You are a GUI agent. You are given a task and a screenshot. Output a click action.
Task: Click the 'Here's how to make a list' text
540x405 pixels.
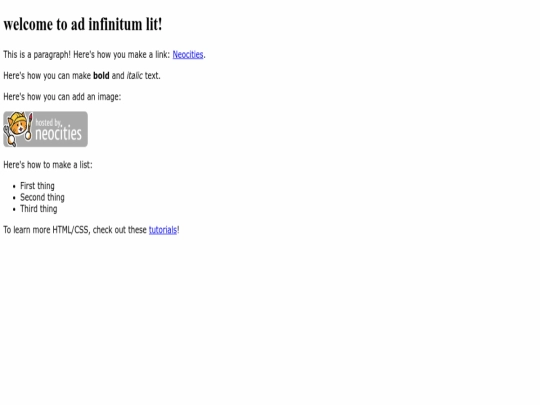pos(48,165)
